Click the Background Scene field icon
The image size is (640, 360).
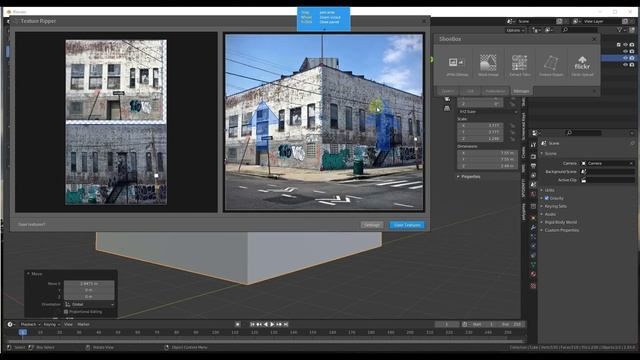click(x=584, y=171)
